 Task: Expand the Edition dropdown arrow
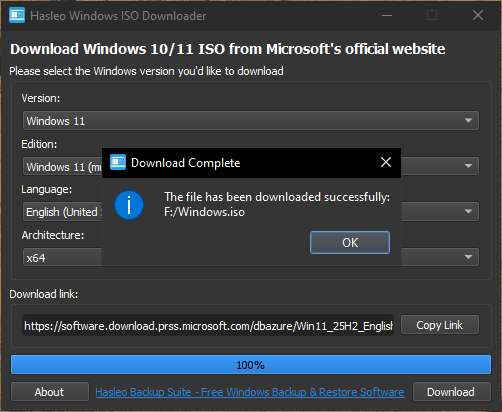click(468, 166)
